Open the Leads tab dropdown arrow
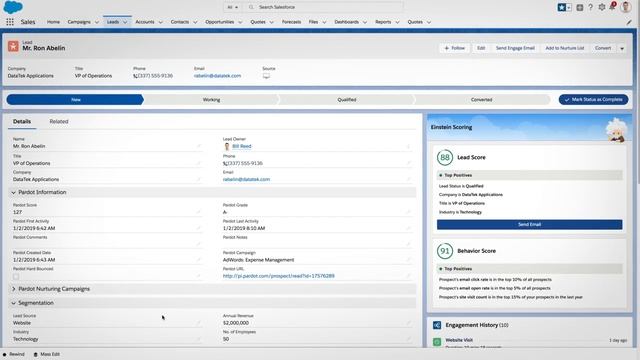 click(125, 22)
